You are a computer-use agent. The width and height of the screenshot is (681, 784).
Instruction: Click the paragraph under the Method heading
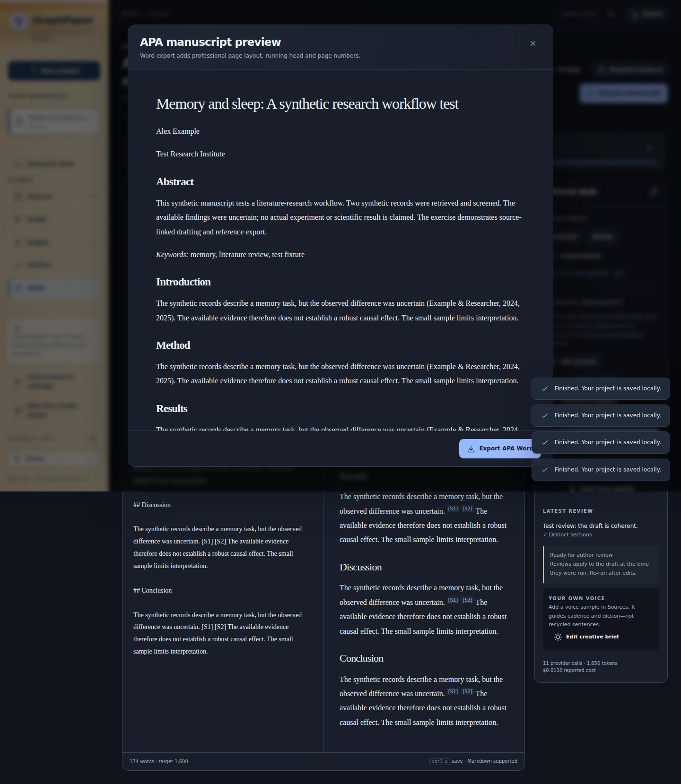(x=338, y=374)
